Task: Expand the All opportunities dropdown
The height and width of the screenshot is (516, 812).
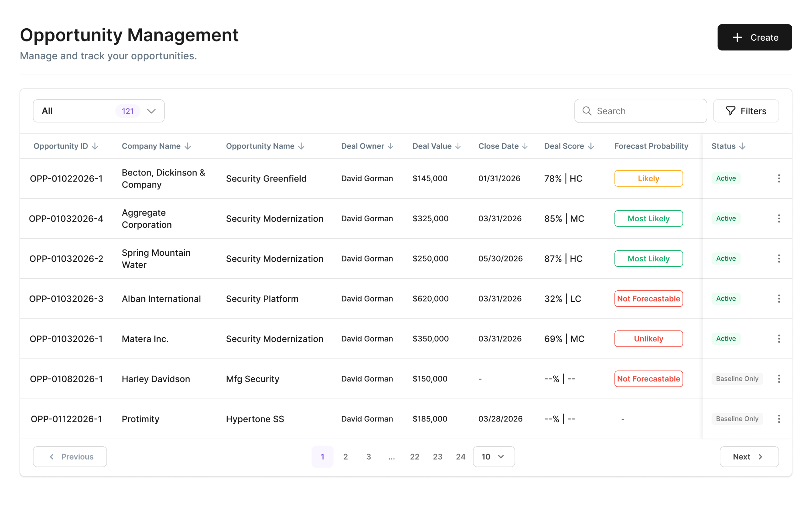Action: [x=98, y=111]
